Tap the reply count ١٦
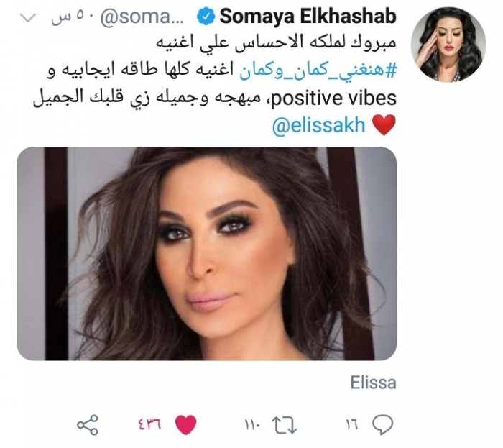 click(352, 425)
